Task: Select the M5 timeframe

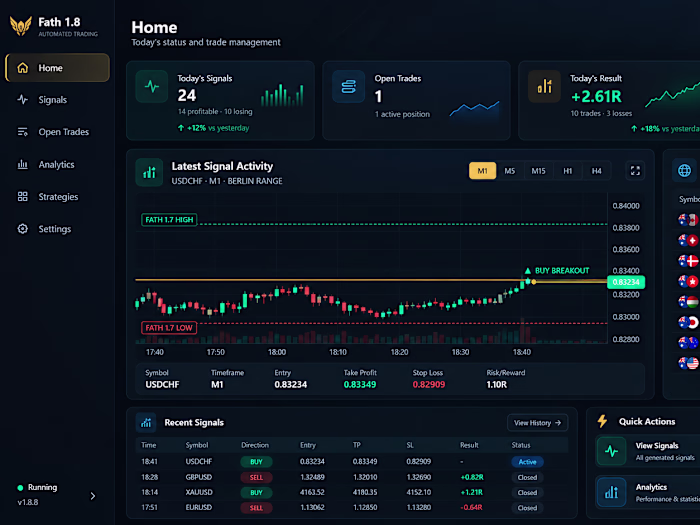Action: [509, 171]
